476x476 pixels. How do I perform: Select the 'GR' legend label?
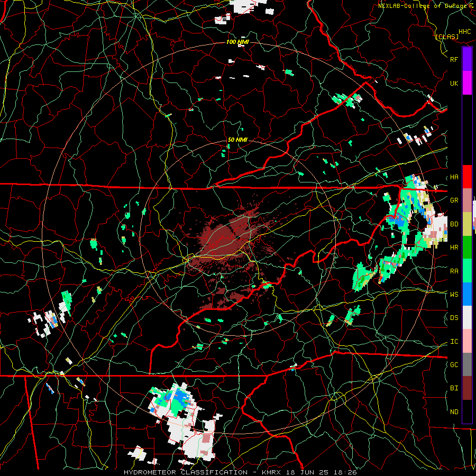(x=454, y=200)
